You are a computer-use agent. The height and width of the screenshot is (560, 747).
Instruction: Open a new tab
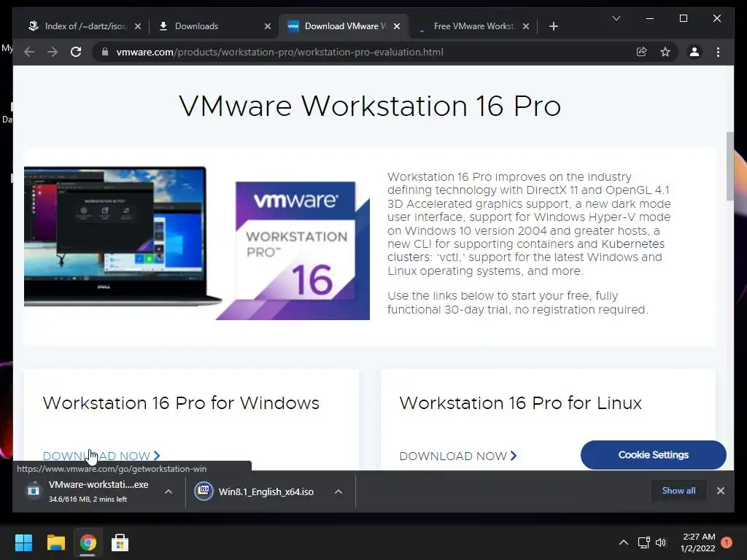pos(553,26)
